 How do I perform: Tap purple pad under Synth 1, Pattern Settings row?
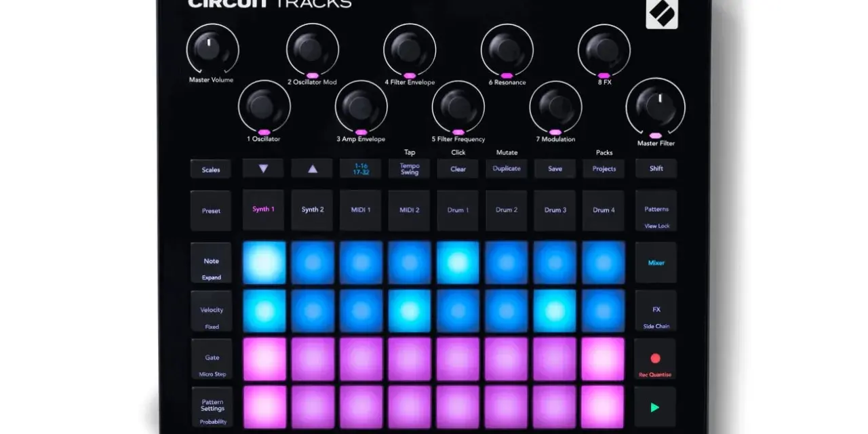(x=264, y=408)
